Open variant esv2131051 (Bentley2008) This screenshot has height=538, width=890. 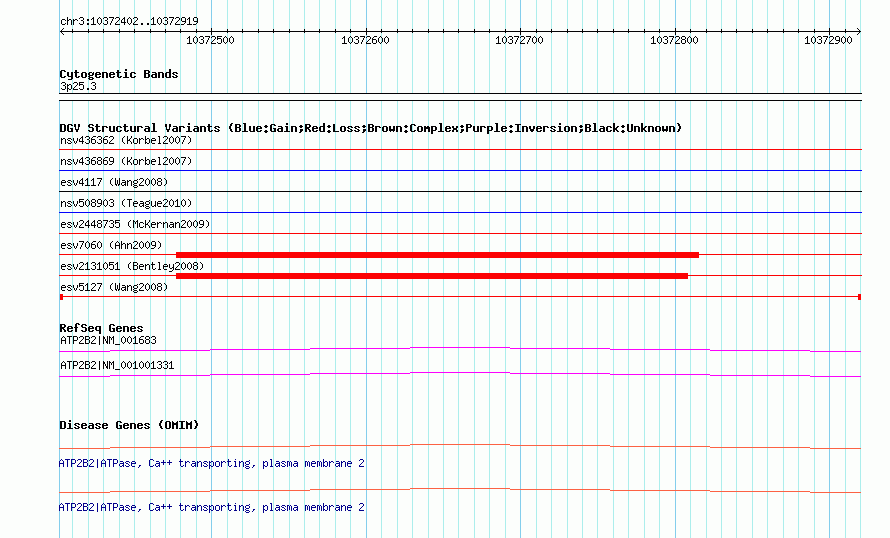[132, 266]
